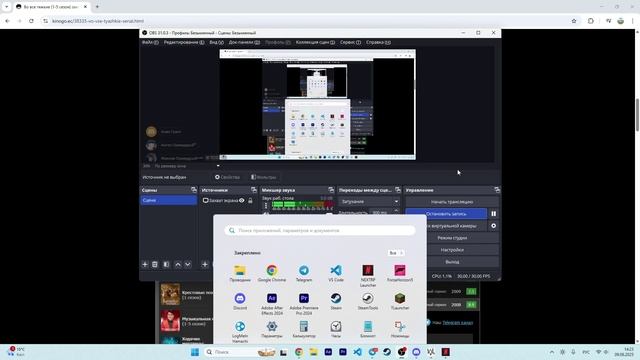Open Adobe After Effects 2024 pinned app

click(x=272, y=304)
